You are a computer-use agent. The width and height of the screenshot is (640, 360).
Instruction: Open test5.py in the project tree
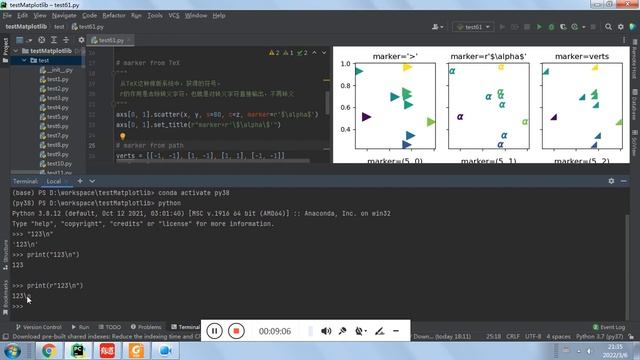click(x=54, y=117)
